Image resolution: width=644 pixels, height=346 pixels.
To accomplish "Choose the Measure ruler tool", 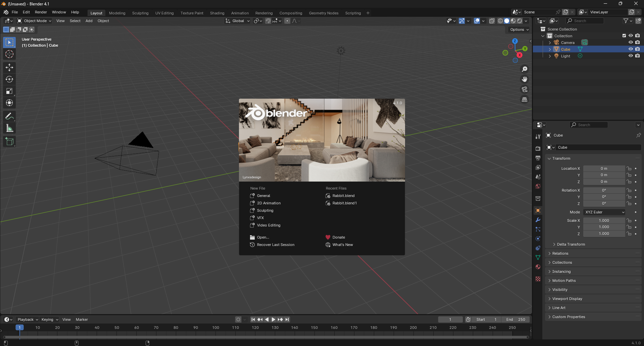I will 9,128.
